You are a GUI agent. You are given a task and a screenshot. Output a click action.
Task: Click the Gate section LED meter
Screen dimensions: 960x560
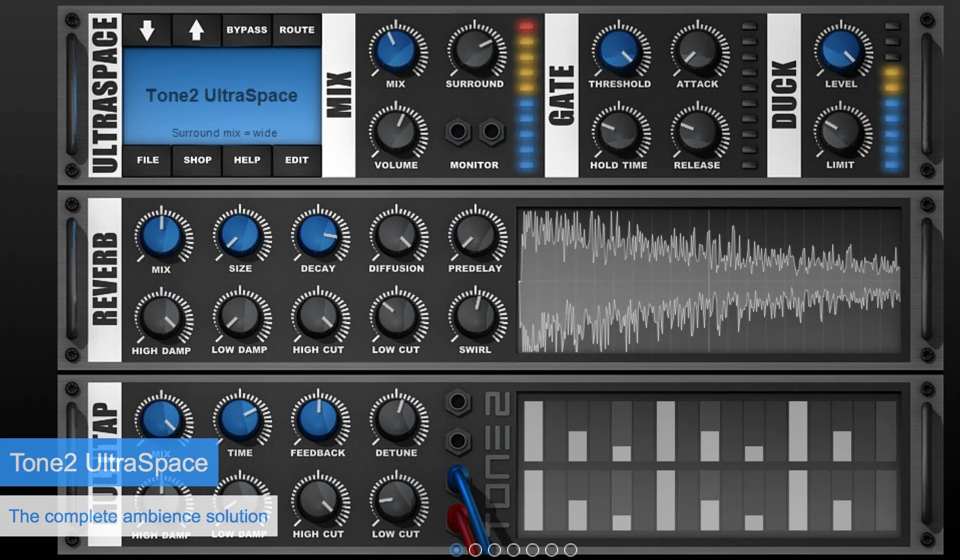750,95
